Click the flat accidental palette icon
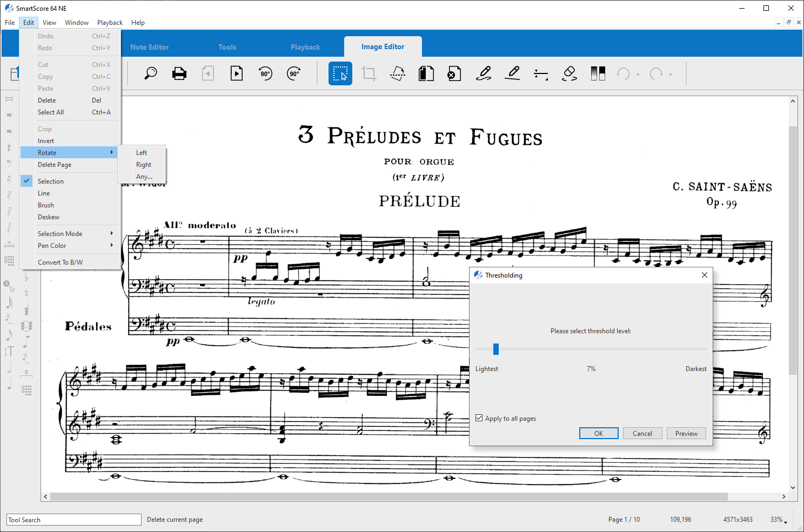Viewport: 804px width, 532px height. 26,278
